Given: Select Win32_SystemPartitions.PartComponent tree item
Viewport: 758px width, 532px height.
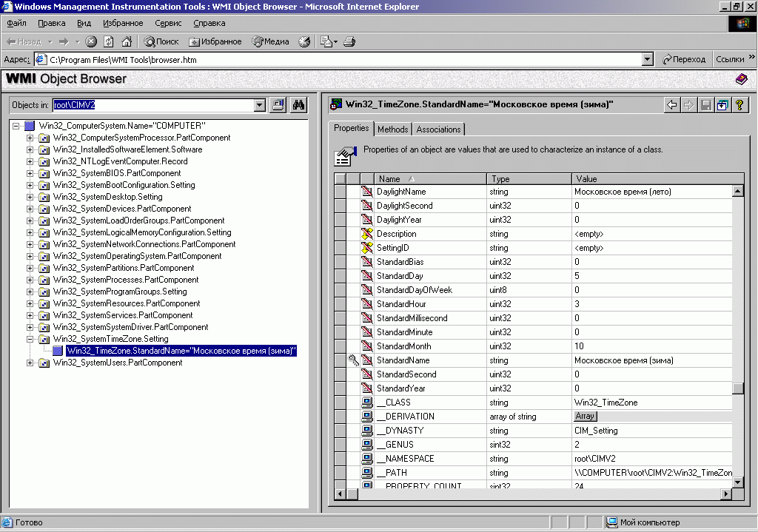Looking at the screenshot, I should click(124, 268).
